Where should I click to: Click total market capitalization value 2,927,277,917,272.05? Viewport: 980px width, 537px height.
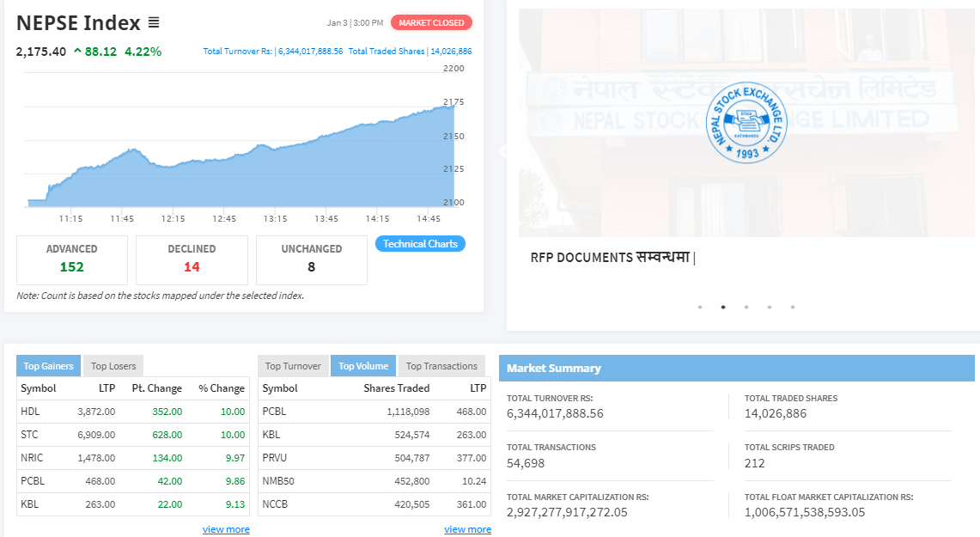click(x=567, y=512)
